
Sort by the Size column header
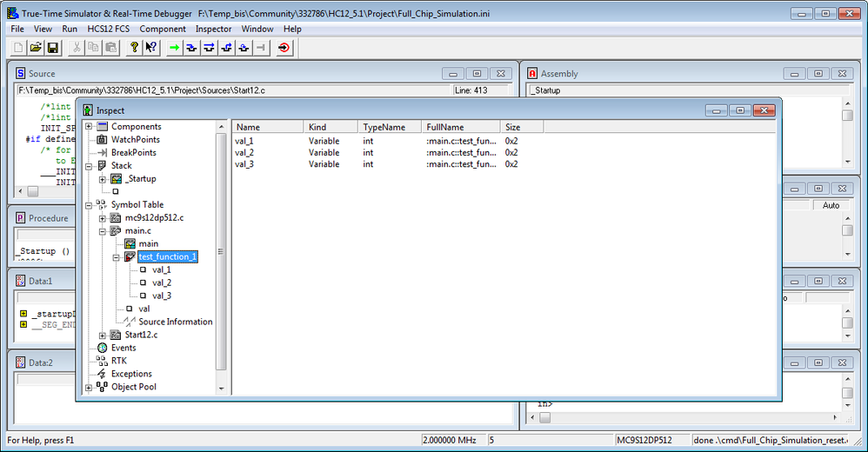(x=522, y=127)
